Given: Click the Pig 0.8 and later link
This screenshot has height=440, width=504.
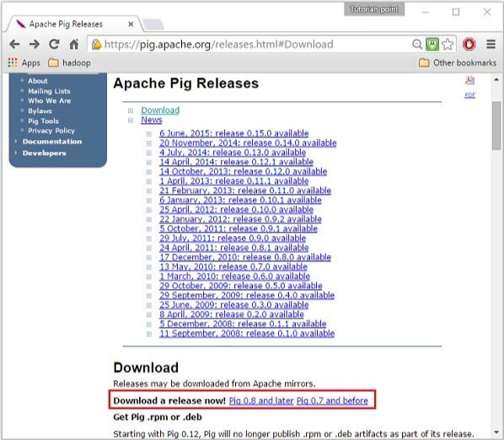Looking at the screenshot, I should tap(261, 400).
